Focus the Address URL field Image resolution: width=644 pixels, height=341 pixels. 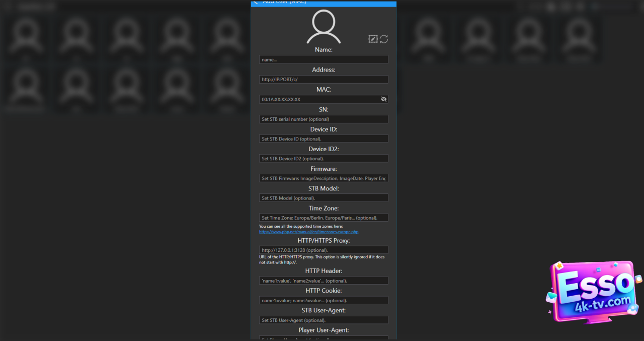pos(324,80)
